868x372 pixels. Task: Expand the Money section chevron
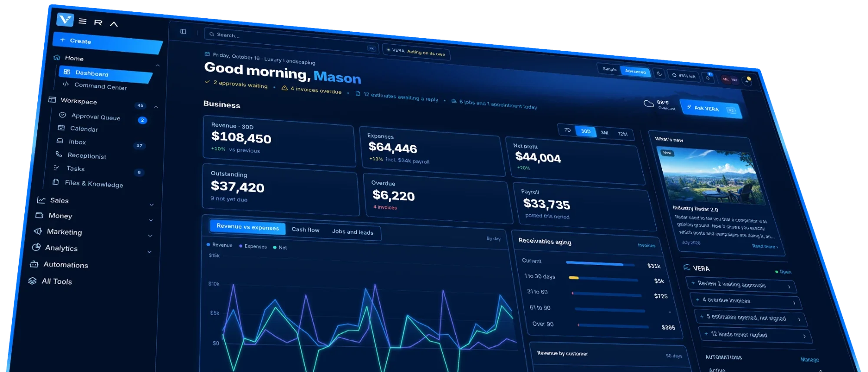coord(151,220)
